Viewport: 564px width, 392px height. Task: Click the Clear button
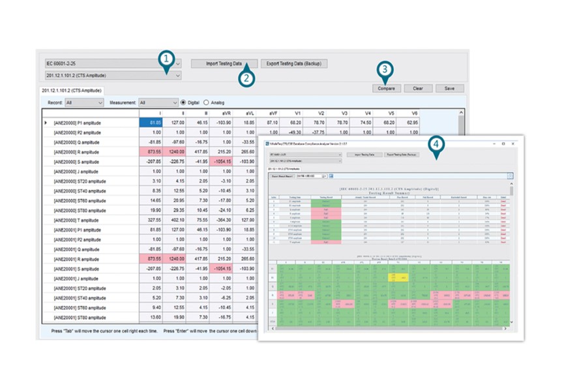point(419,88)
